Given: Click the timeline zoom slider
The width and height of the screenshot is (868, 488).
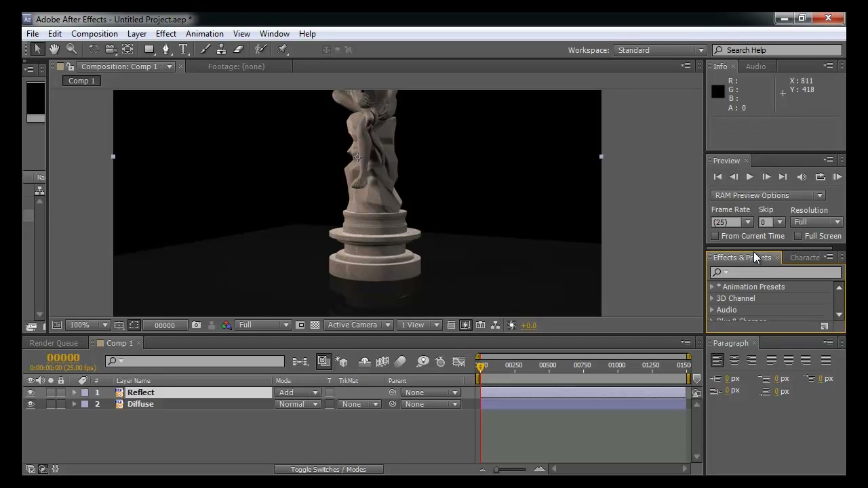Looking at the screenshot, I should coord(510,469).
